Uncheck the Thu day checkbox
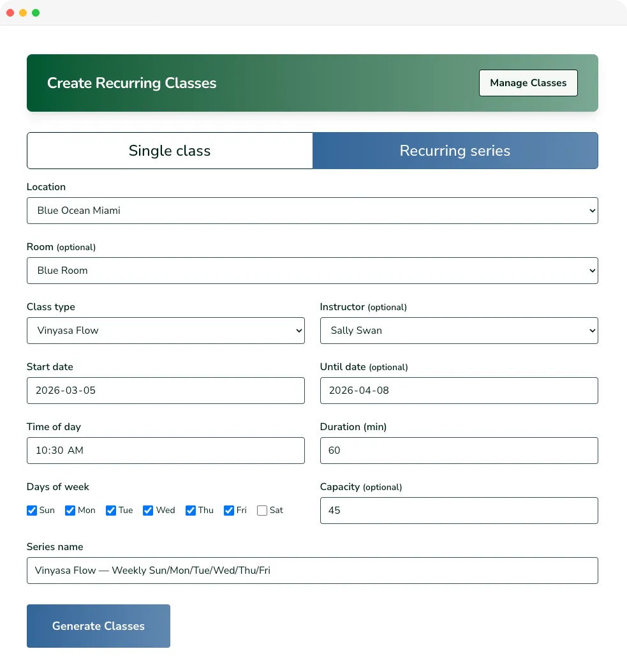Image resolution: width=627 pixels, height=672 pixels. coord(191,511)
